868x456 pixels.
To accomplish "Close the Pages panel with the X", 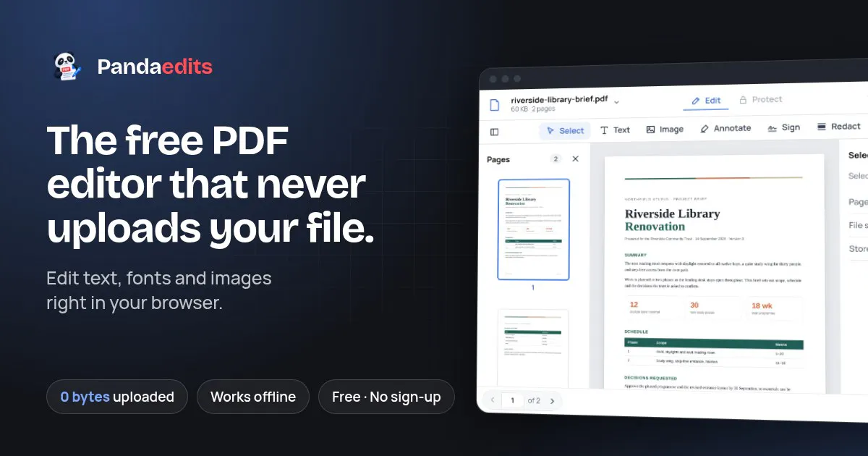I will pos(576,159).
